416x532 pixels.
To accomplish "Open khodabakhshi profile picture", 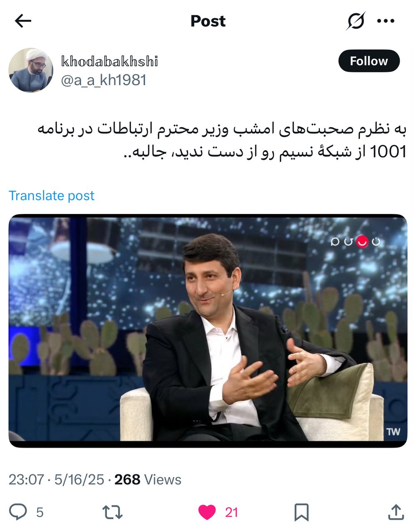I will tap(31, 69).
